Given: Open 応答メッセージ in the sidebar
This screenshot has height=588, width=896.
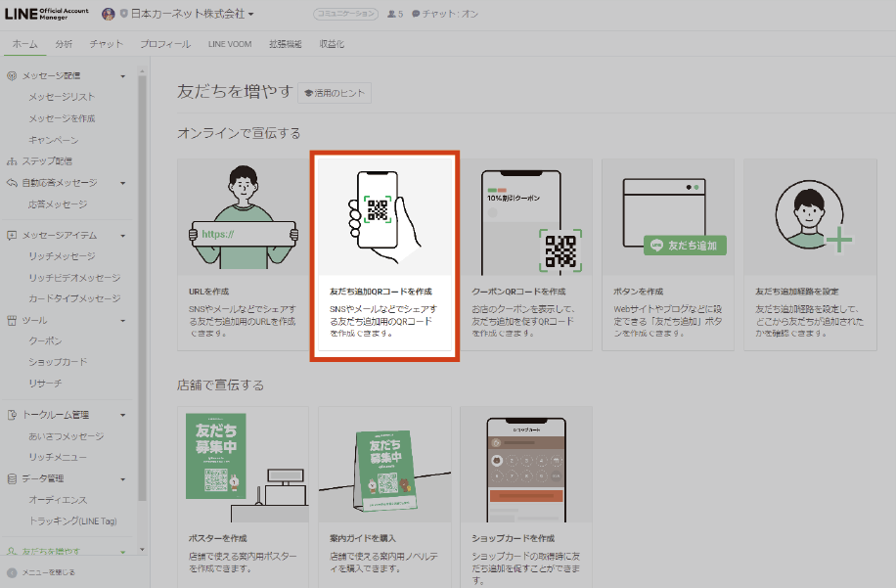Looking at the screenshot, I should click(x=58, y=204).
